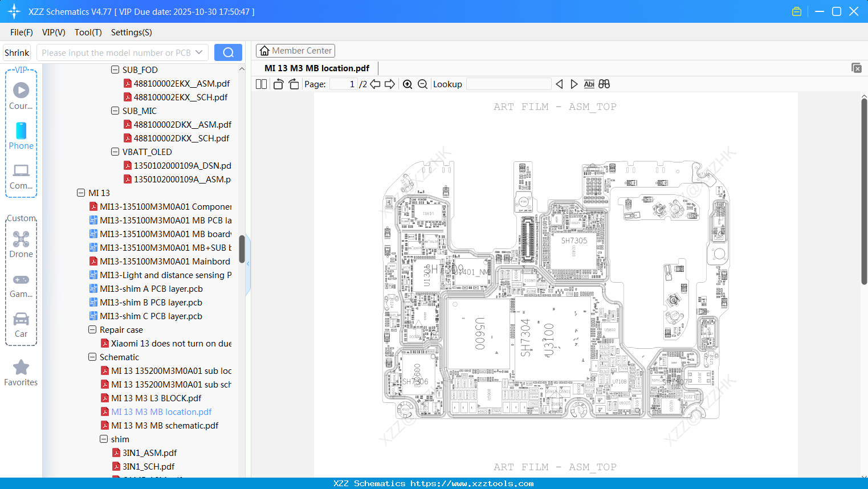Open the Tool(T) menu
The height and width of the screenshot is (489, 868).
(88, 32)
